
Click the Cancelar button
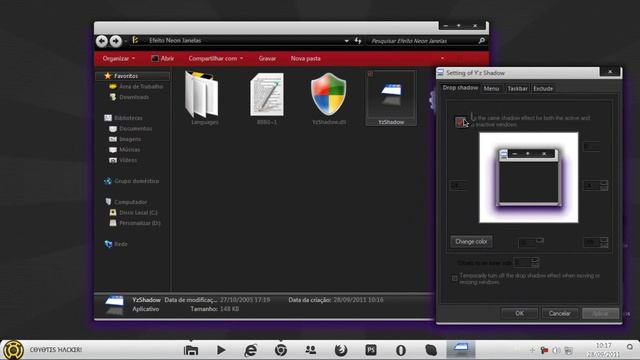[559, 313]
